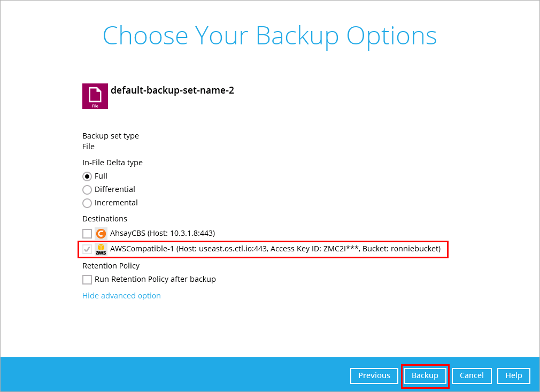Click the Differential option label
540x392 pixels.
[x=114, y=189]
